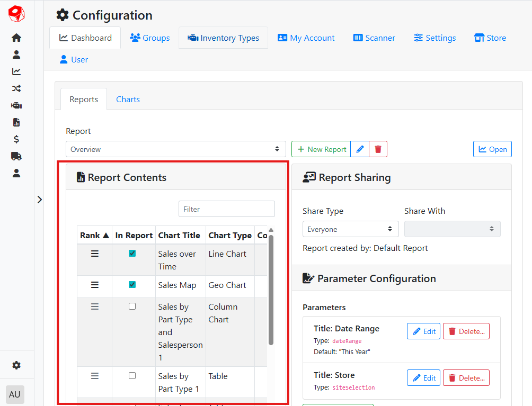Edit the Date Range parameter
This screenshot has width=532, height=406.
pyautogui.click(x=423, y=331)
